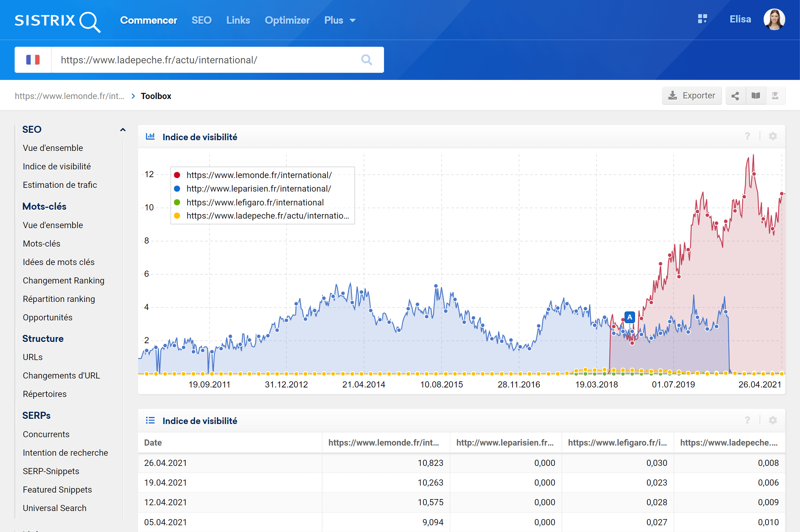Open Idées de mots clés
Viewport: 800px width, 532px height.
point(58,262)
